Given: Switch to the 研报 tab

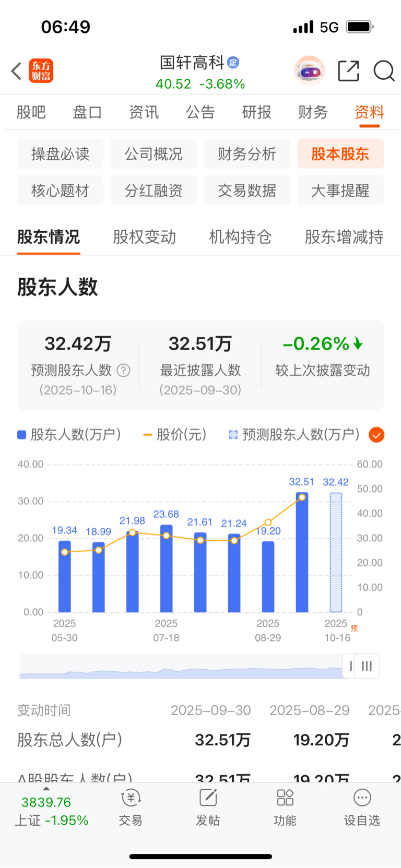Looking at the screenshot, I should coord(256,112).
